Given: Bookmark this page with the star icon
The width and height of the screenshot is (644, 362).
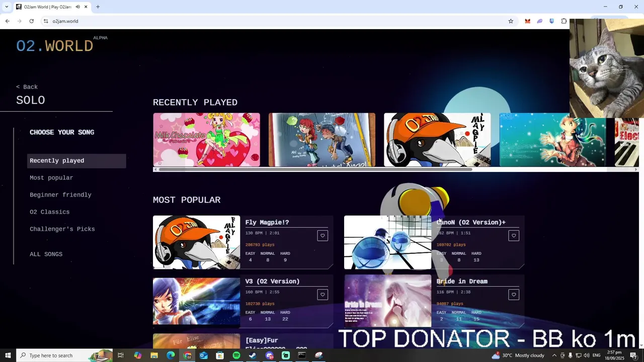Looking at the screenshot, I should [x=511, y=21].
